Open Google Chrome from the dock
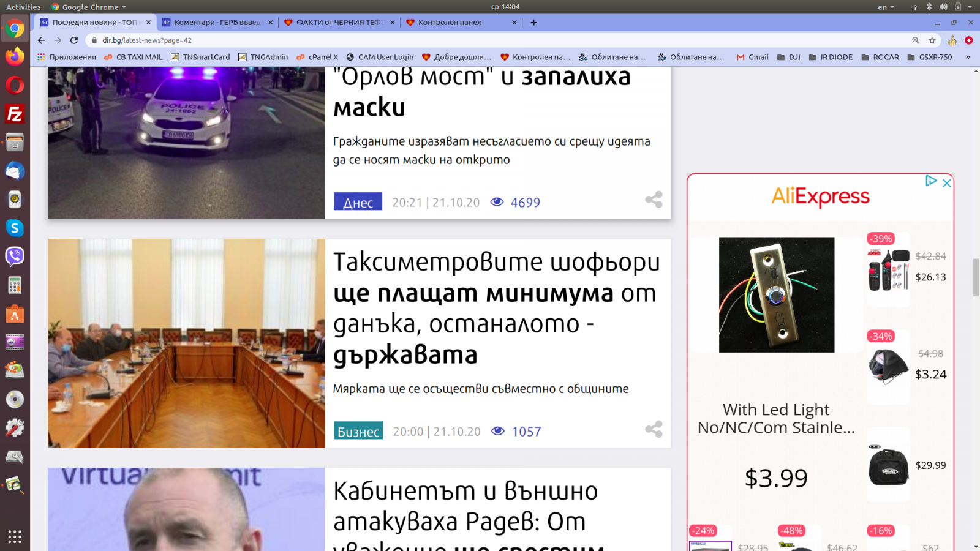The image size is (980, 551). click(15, 29)
